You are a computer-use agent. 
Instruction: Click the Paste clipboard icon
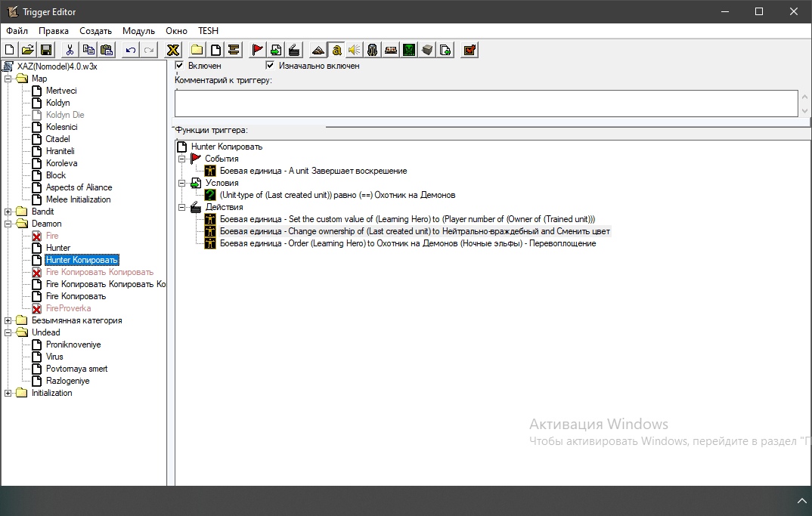107,50
